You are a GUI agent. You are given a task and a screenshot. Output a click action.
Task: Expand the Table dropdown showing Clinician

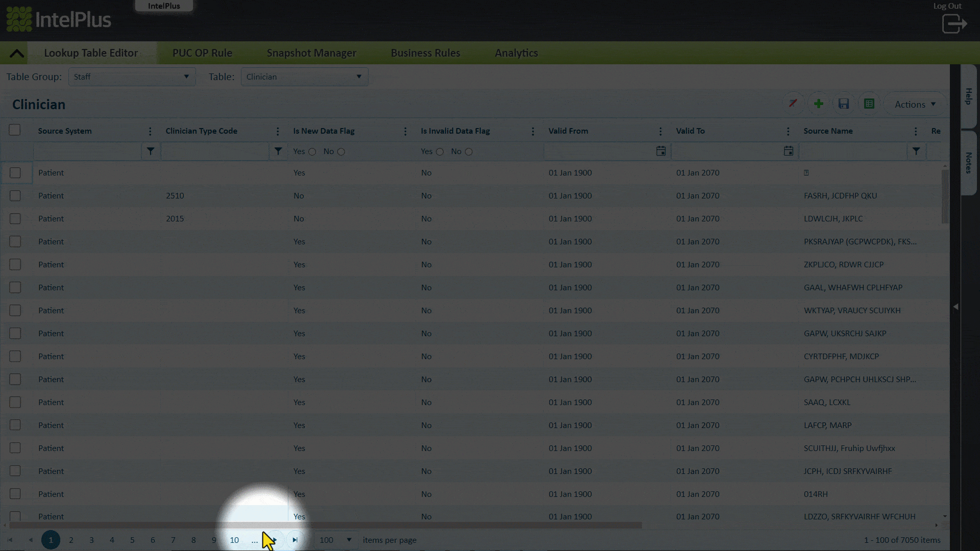304,77
